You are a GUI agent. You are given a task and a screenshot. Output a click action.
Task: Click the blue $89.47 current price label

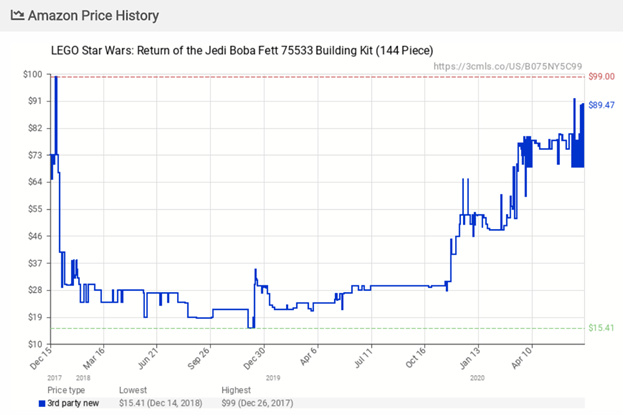[x=601, y=105]
